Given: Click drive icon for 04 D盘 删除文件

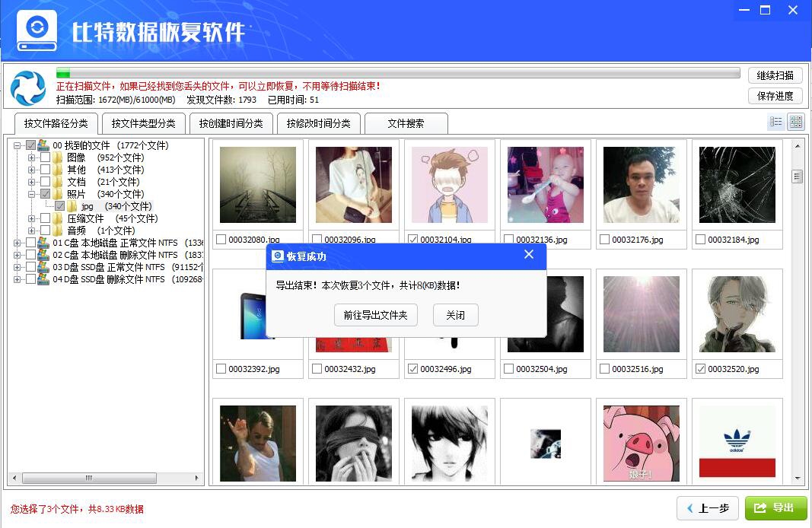Looking at the screenshot, I should [43, 279].
